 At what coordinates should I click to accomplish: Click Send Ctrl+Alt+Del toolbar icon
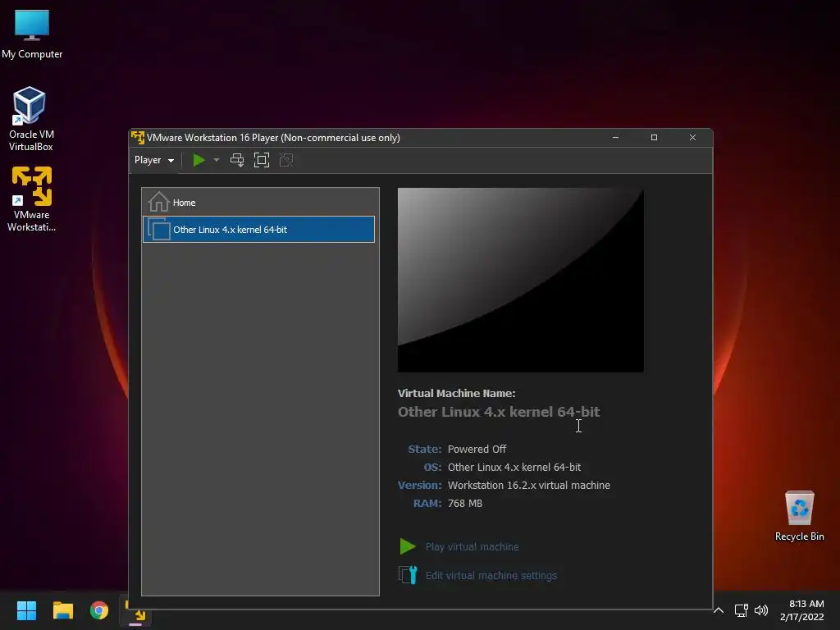237,160
